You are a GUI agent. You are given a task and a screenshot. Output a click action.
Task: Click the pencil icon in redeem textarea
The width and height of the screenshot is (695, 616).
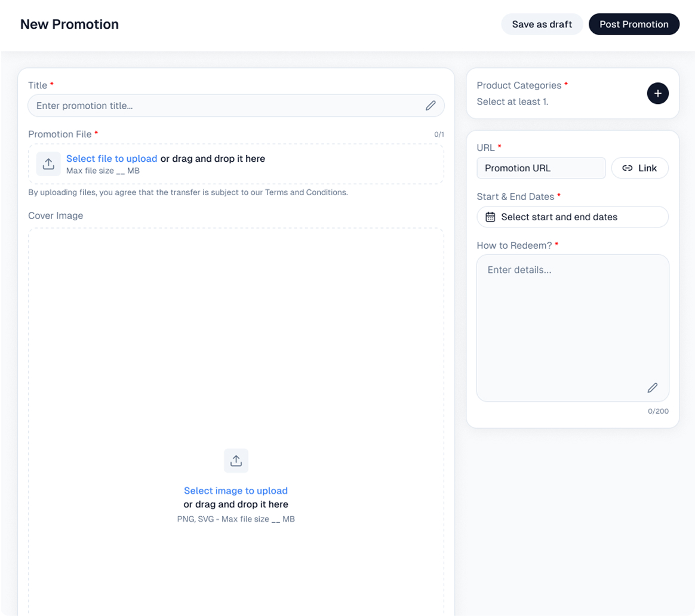point(653,388)
